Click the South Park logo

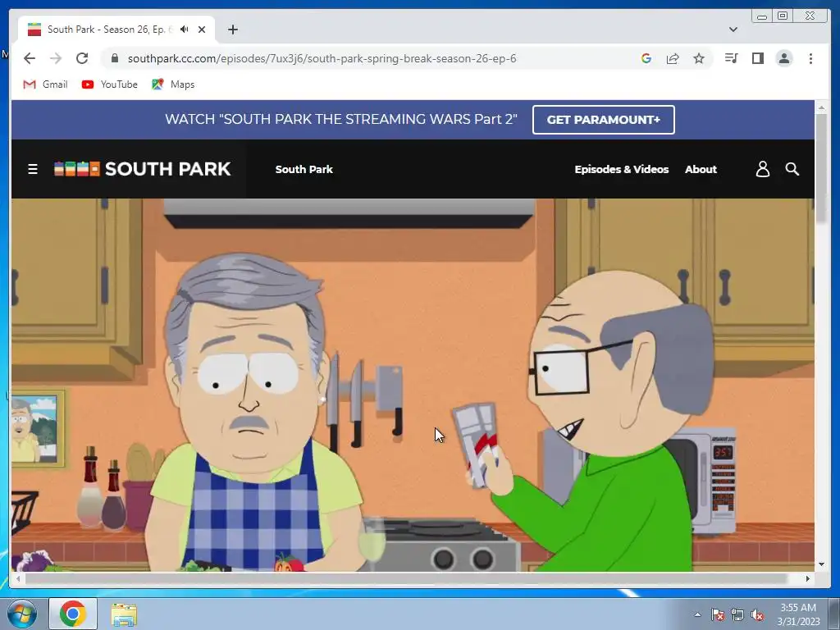coord(143,169)
